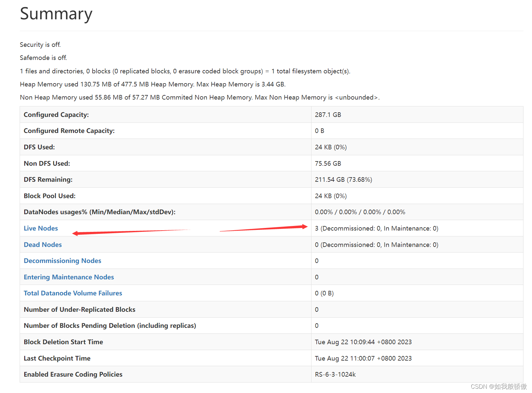Click the Block Pool Used label
The image size is (532, 393).
50,196
